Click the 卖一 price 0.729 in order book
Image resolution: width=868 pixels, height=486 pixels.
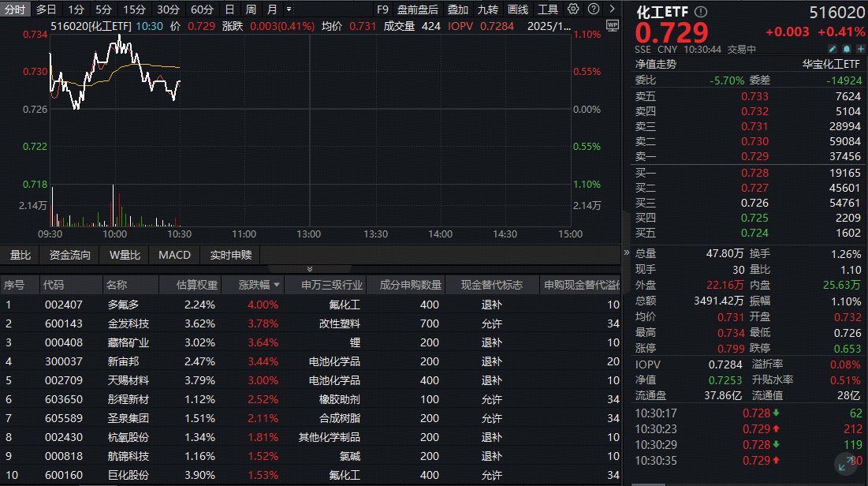(x=755, y=157)
